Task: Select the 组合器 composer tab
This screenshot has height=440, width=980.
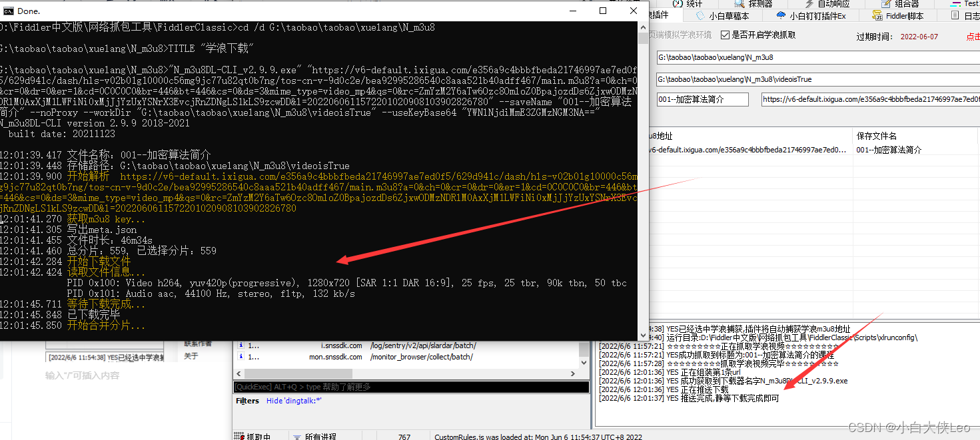Action: pyautogui.click(x=907, y=4)
